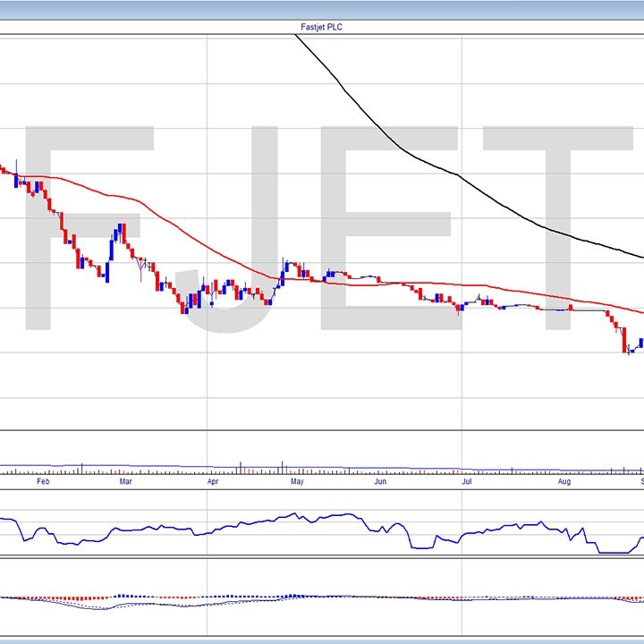Click the blue oscillator line in the lower panel
This screenshot has height=644, width=644.
tap(268, 521)
